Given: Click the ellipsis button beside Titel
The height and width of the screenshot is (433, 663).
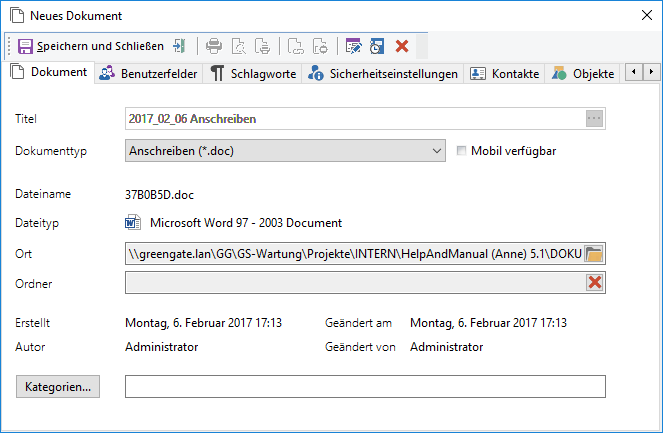Looking at the screenshot, I should click(x=594, y=119).
